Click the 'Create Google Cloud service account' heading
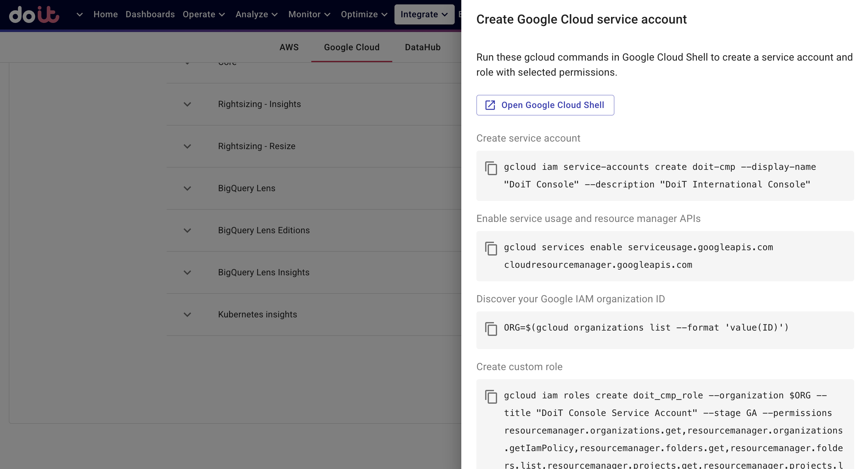The image size is (868, 469). [x=581, y=19]
